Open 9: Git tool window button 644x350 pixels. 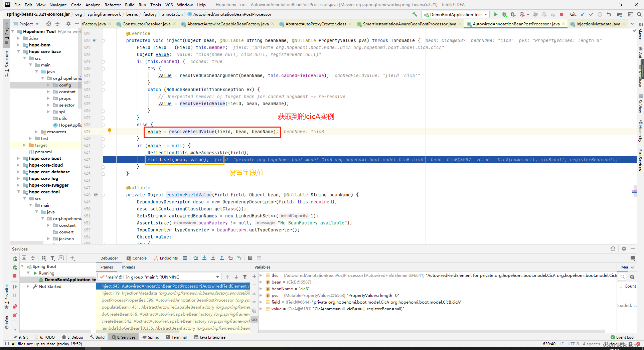pos(21,337)
